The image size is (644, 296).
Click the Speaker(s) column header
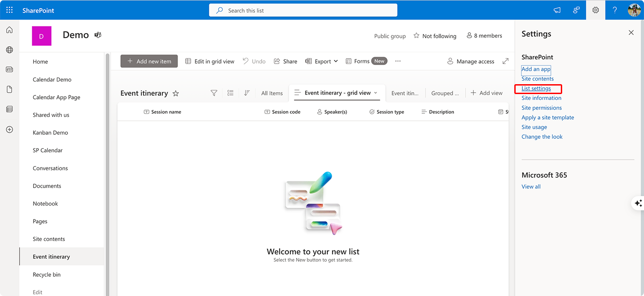pyautogui.click(x=332, y=112)
